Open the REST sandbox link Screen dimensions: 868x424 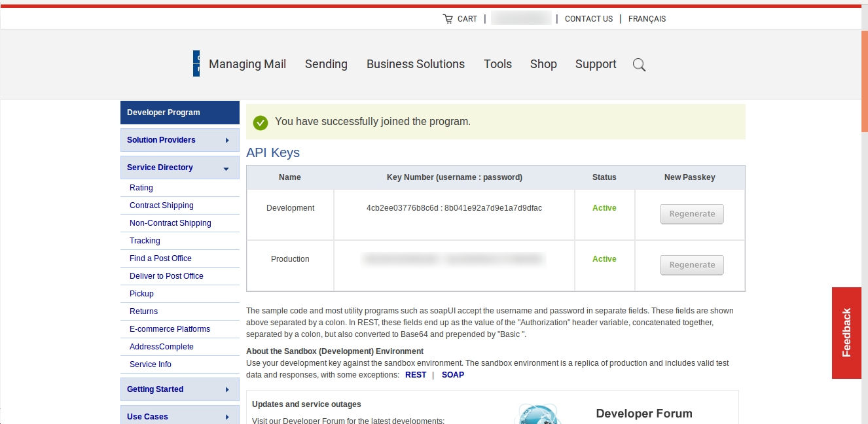(x=416, y=375)
